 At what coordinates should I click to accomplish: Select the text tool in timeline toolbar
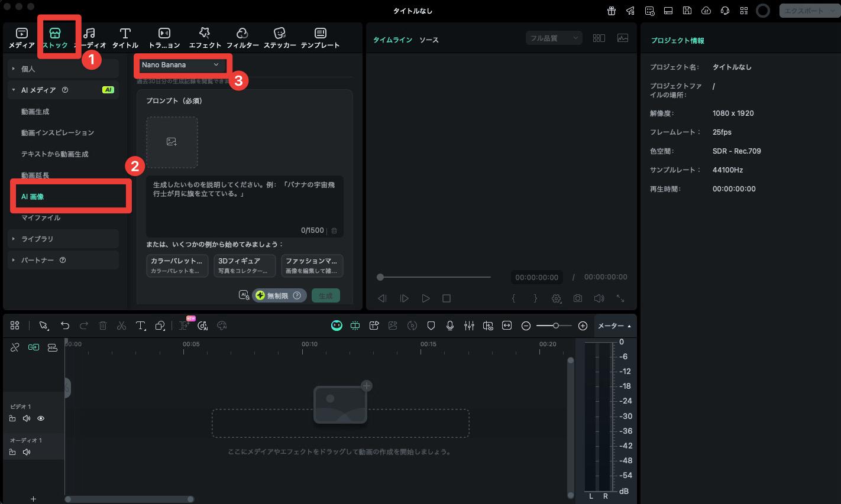141,326
